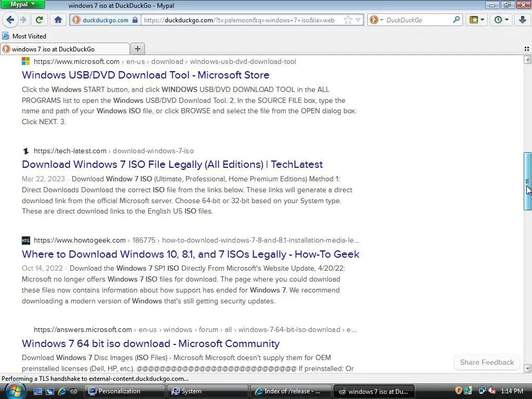
Task: Click the scrollbar down arrow
Action: point(527,368)
